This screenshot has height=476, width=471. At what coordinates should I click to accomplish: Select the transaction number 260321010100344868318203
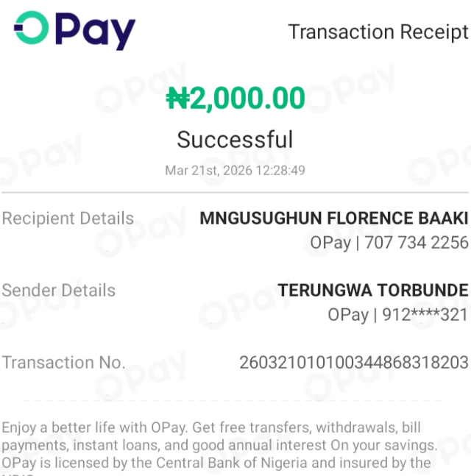click(x=354, y=363)
